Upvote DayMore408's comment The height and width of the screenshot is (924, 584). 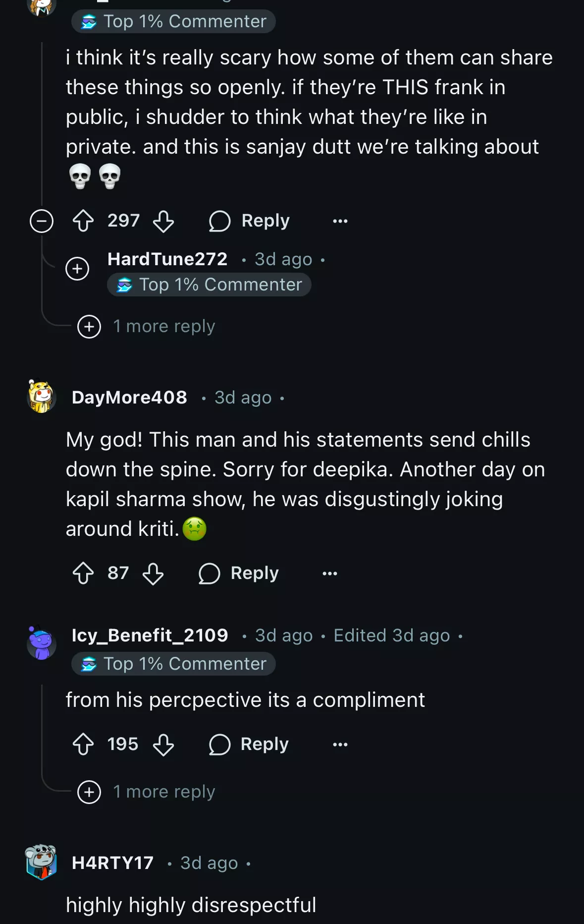tap(83, 574)
